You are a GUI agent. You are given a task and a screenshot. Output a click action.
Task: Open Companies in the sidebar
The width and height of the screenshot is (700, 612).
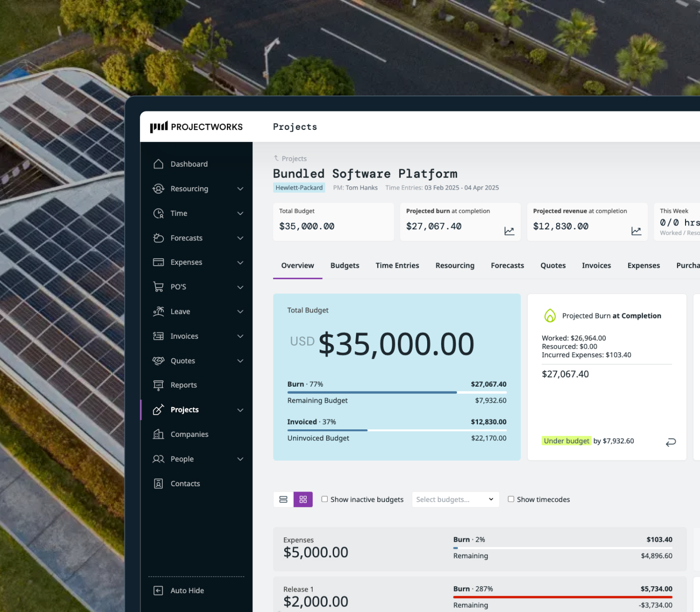pyautogui.click(x=190, y=434)
